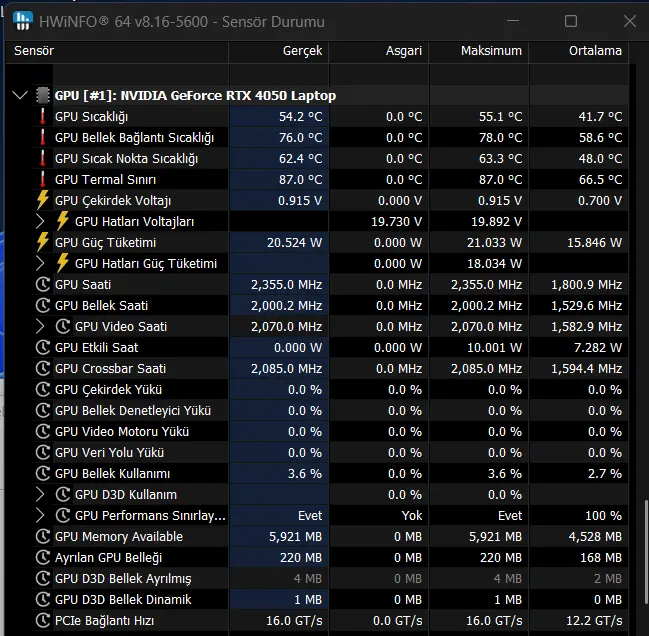Click the thermometer icon beside GPU Termal Sınırı

click(43, 179)
